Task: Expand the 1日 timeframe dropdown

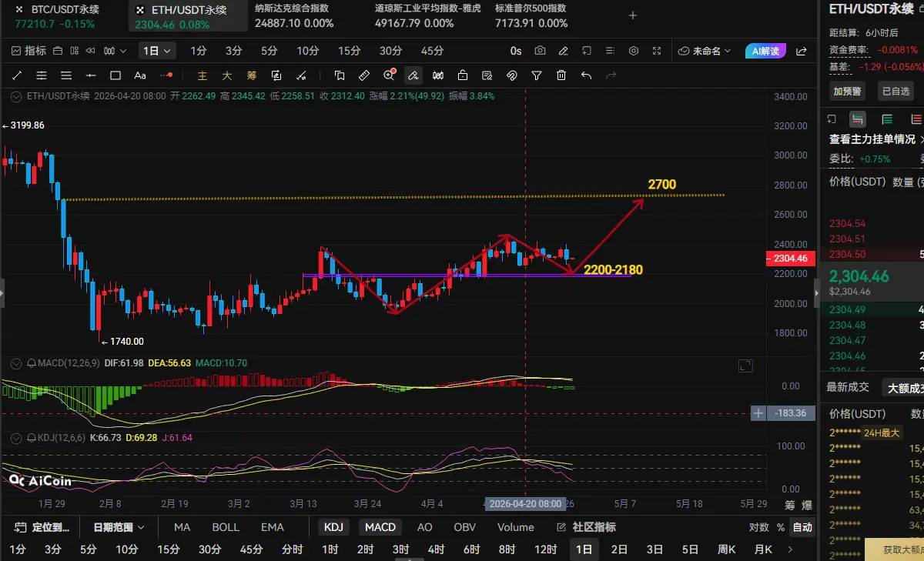Action: [157, 51]
